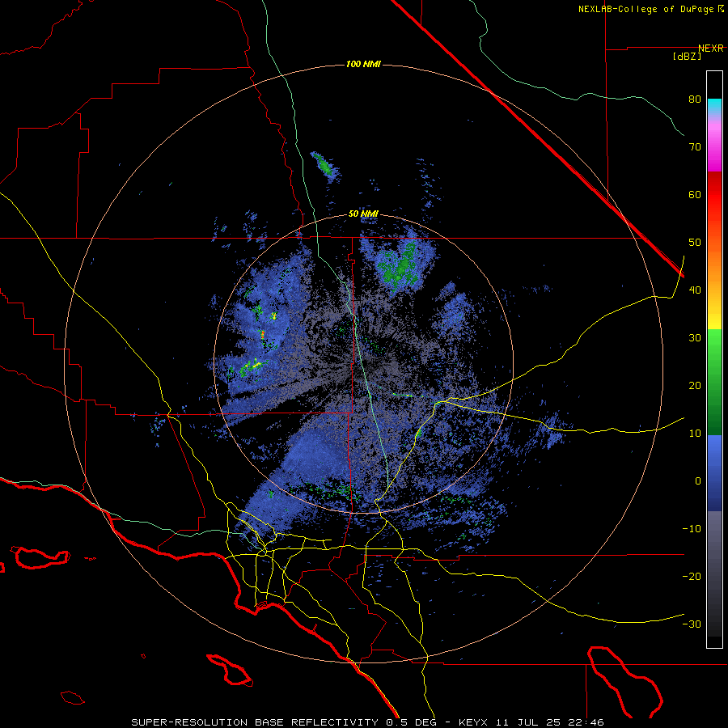The width and height of the screenshot is (728, 728).
Task: Click the 70 dBZ legend value
Action: [695, 147]
